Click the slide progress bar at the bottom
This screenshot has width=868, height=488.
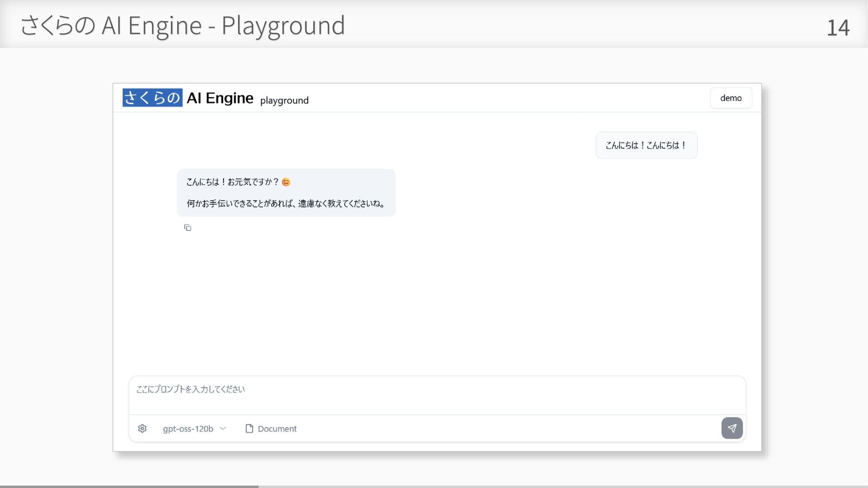click(129, 486)
